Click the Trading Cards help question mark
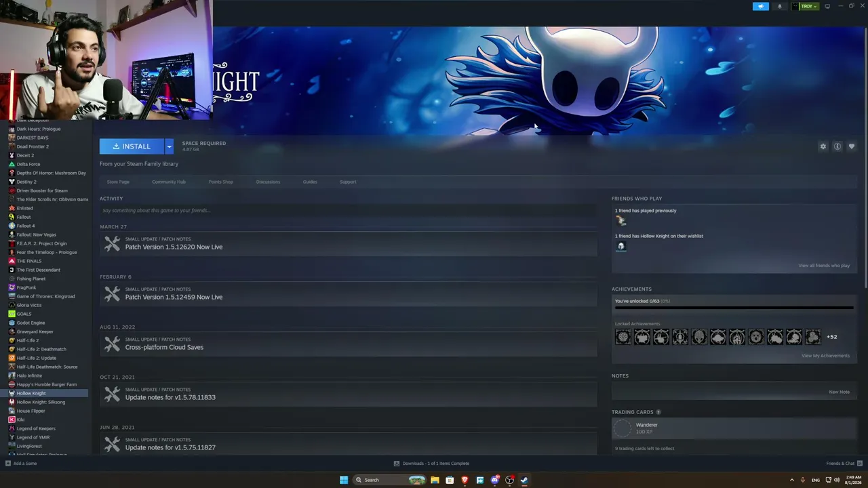The image size is (868, 488). pyautogui.click(x=658, y=412)
